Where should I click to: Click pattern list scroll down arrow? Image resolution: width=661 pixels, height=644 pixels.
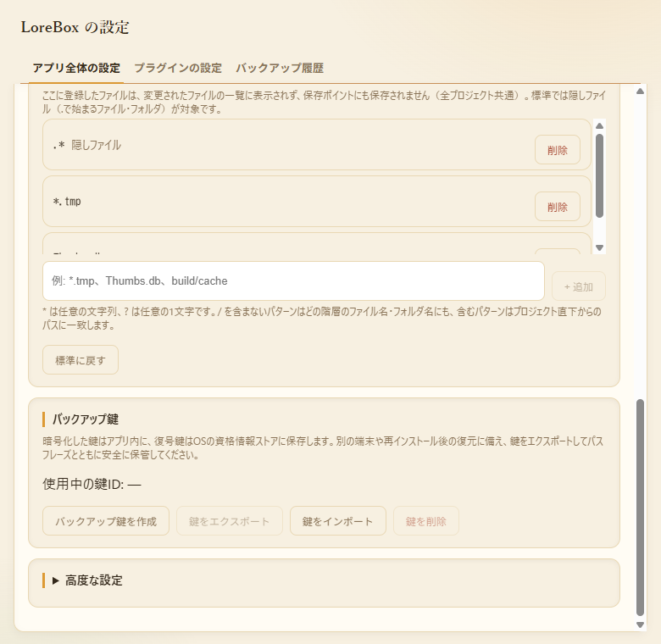click(x=599, y=247)
